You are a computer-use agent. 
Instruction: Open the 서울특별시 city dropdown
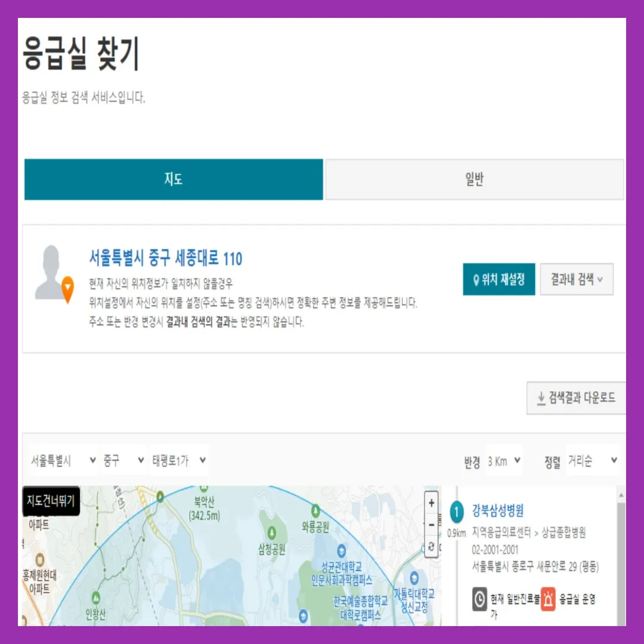(64, 460)
